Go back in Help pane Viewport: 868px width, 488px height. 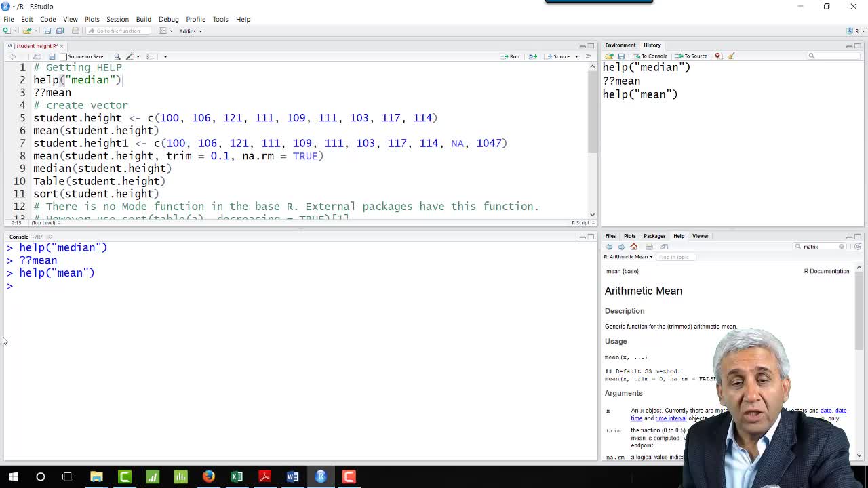[x=609, y=247]
